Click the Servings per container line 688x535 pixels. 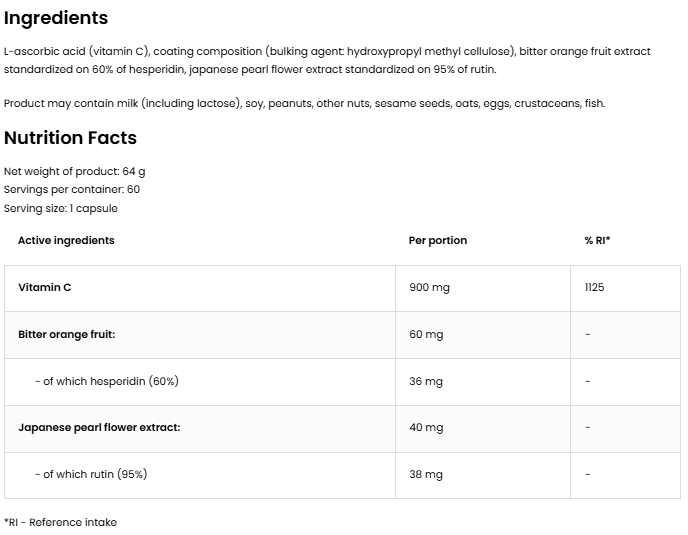pyautogui.click(x=72, y=189)
